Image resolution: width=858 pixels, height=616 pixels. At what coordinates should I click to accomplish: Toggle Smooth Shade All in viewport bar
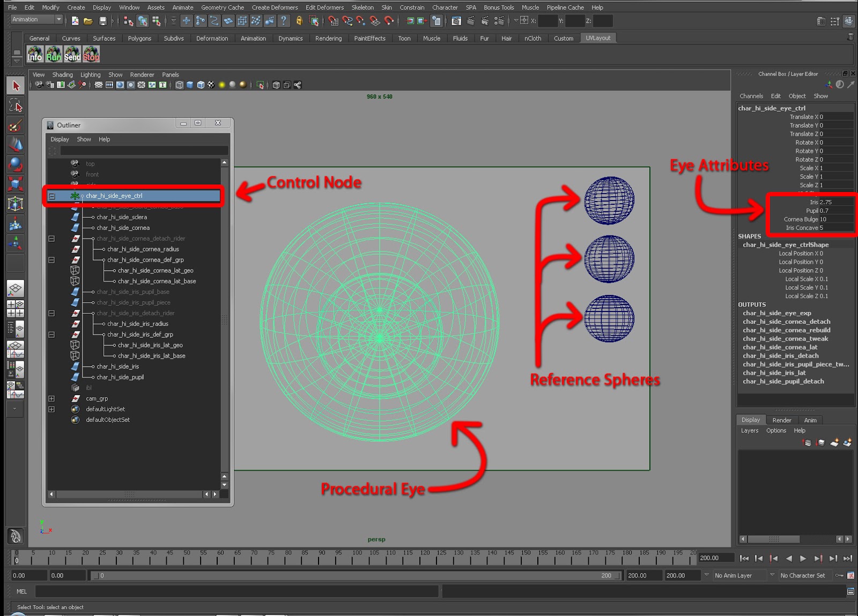point(189,85)
